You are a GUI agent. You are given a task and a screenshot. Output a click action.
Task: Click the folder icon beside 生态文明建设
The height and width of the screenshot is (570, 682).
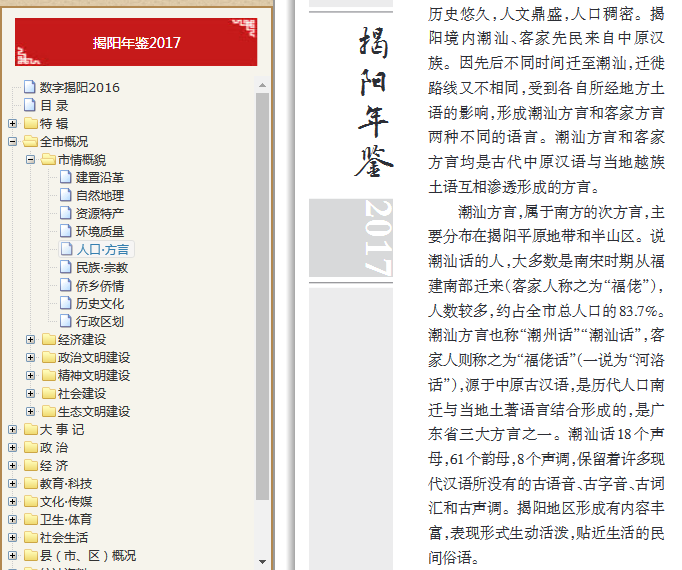(49, 411)
